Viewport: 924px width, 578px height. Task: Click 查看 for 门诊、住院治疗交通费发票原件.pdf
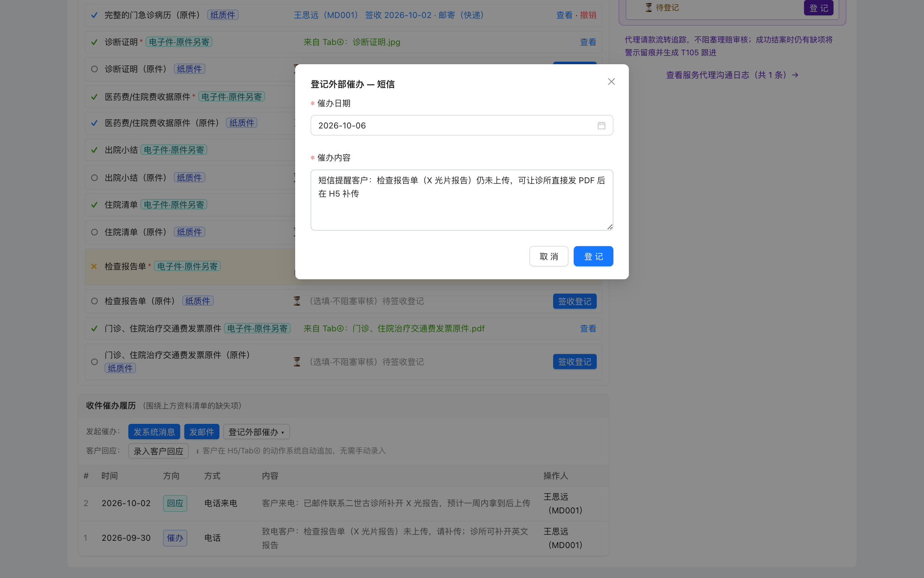pos(588,328)
